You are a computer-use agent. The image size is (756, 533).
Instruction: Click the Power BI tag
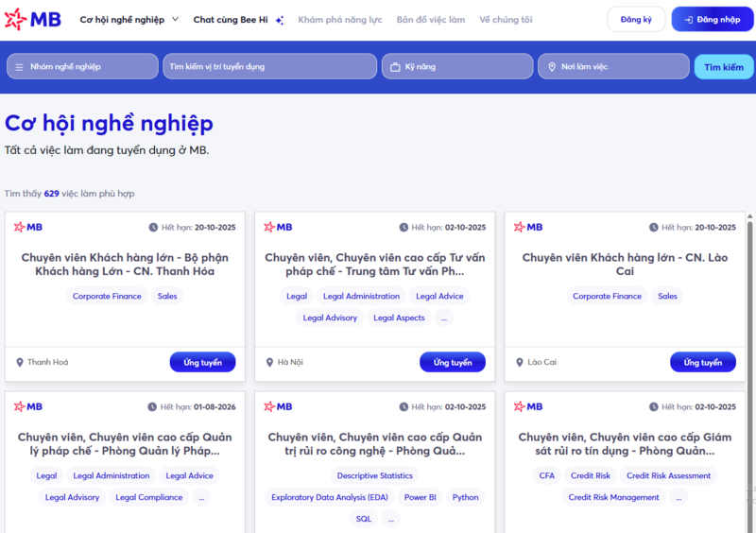tap(420, 497)
